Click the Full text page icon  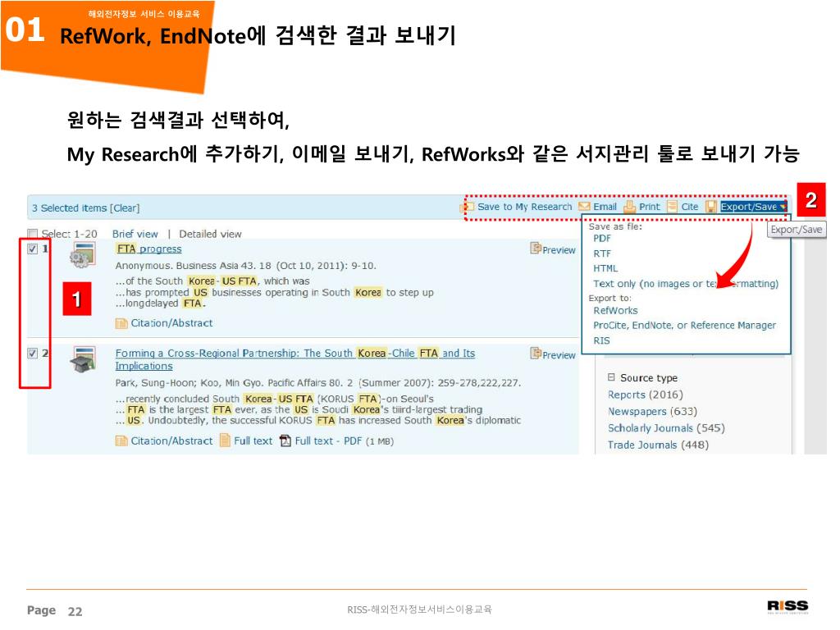click(x=226, y=441)
